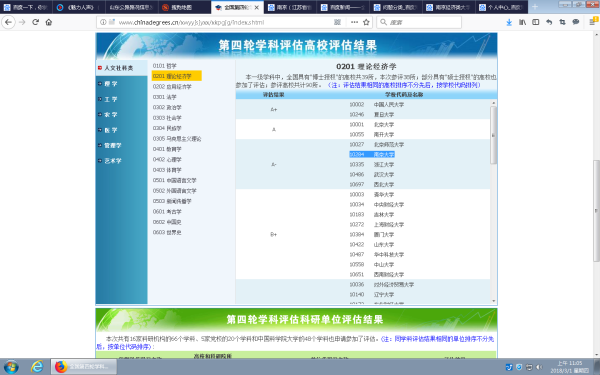The image size is (600, 375).
Task: Open discipline 0601 考古学
Action: coord(167,212)
